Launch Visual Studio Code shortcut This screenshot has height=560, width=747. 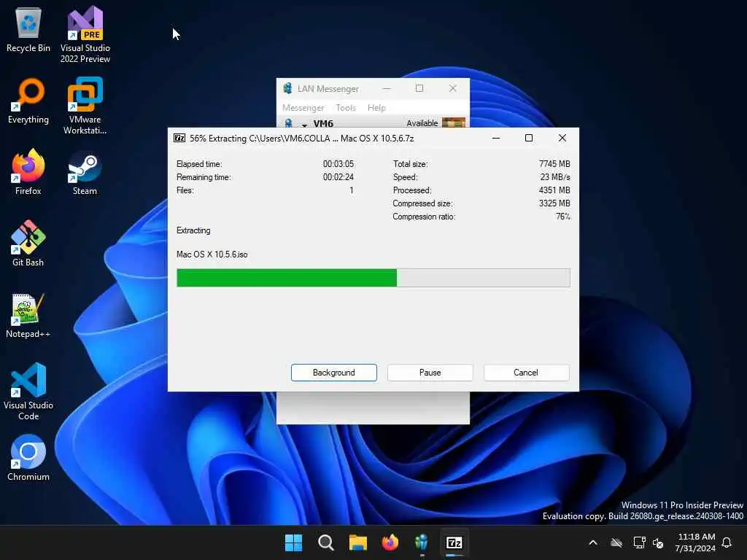[x=28, y=392]
